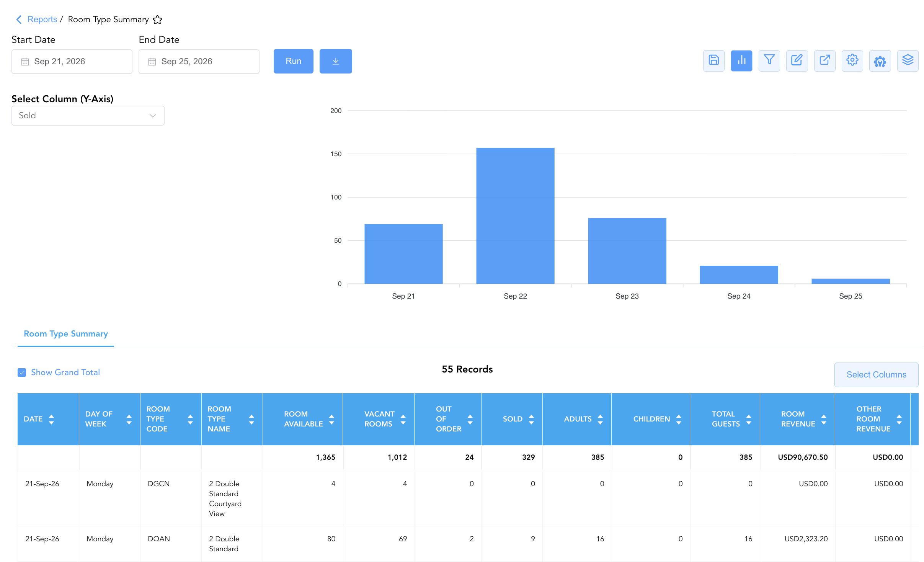924x562 pixels.
Task: Click the edit pencil icon
Action: pos(797,61)
